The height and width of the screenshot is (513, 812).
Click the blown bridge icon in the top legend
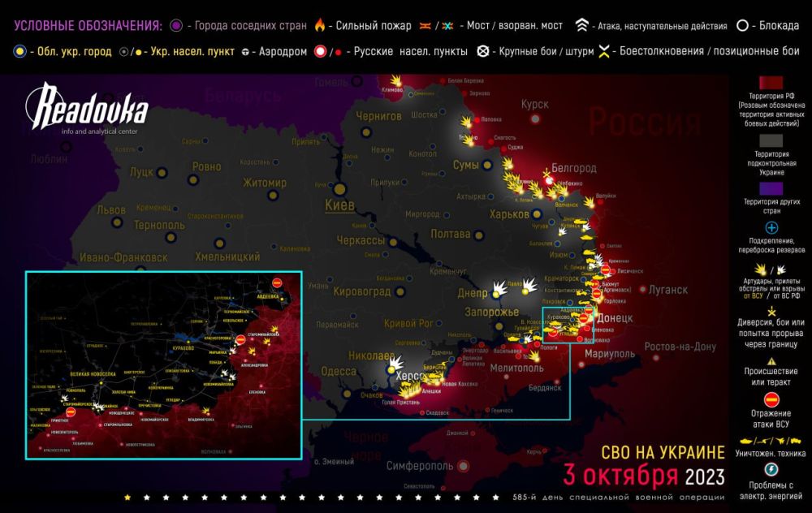[446, 24]
